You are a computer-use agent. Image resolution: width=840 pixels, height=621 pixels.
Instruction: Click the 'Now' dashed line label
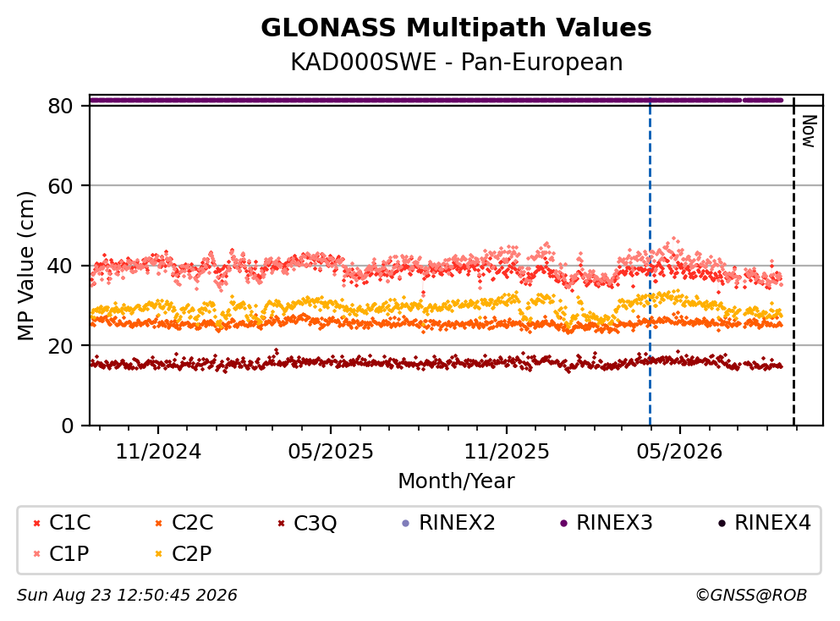pos(809,131)
